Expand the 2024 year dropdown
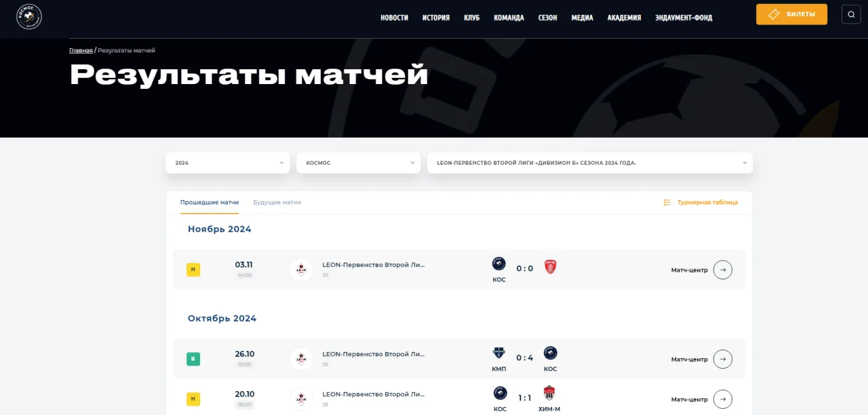This screenshot has height=415, width=868. 228,163
